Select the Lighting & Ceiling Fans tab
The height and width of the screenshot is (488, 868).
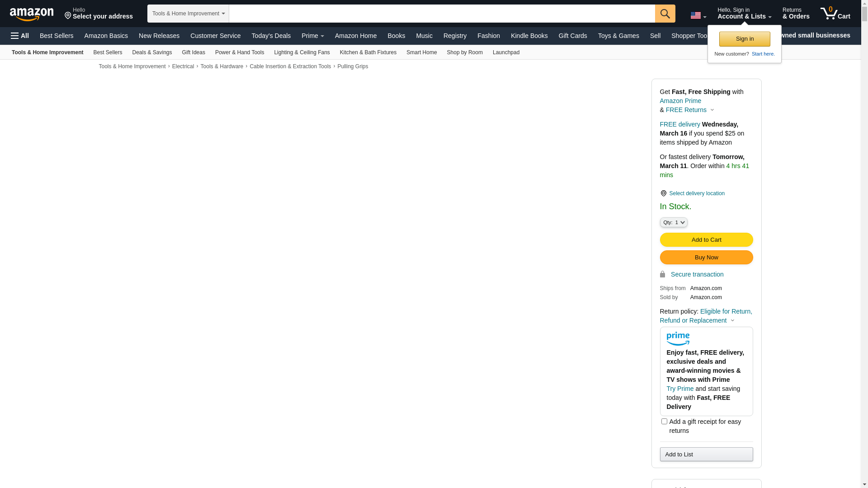pos(302,52)
